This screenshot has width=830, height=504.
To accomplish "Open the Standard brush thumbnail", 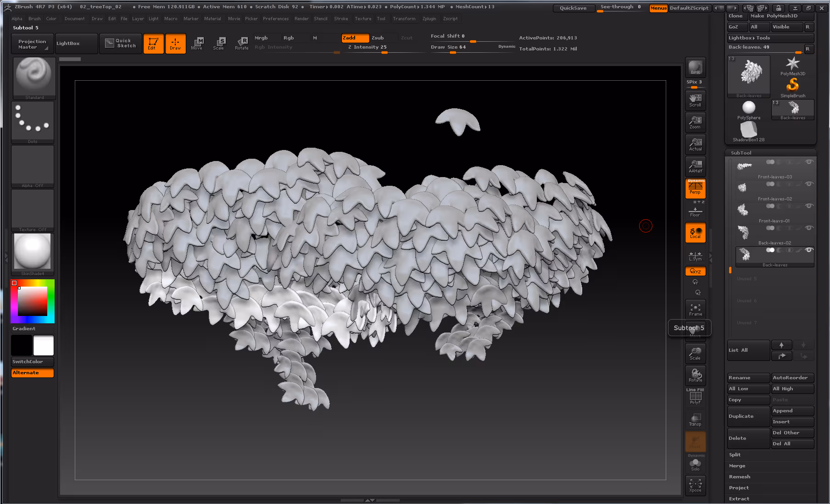I will click(33, 77).
